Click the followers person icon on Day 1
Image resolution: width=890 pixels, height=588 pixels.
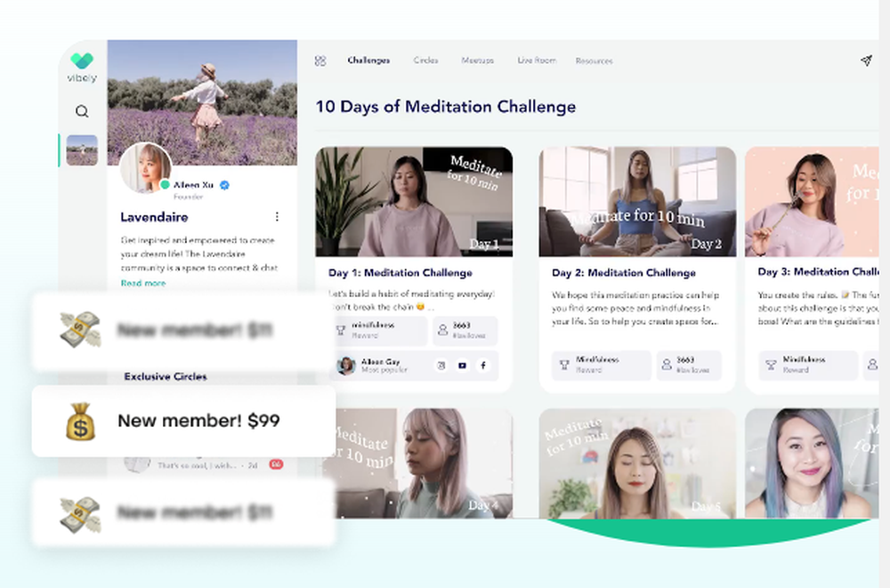[442, 330]
